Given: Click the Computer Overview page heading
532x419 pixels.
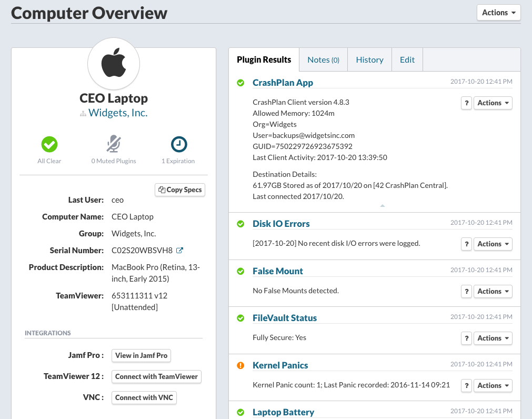Looking at the screenshot, I should (89, 13).
